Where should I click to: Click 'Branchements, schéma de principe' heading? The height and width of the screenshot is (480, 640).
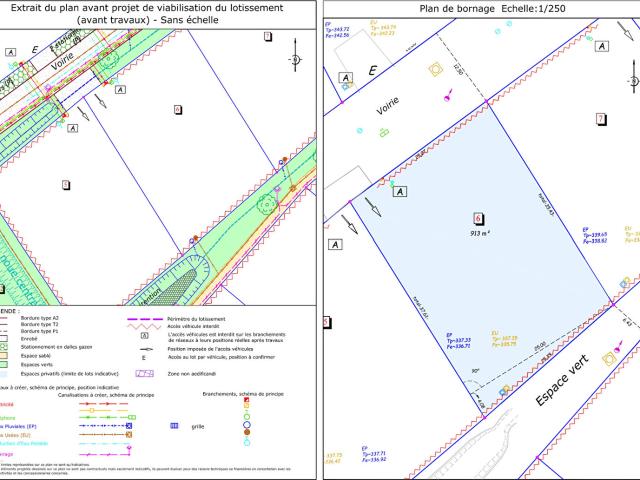[243, 394]
